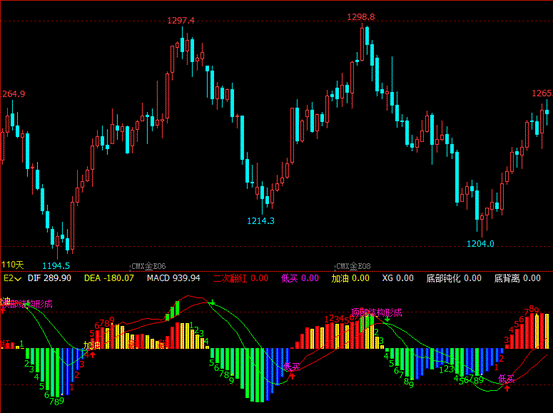Click the red up arrow below the 1214.3 low's 低买 signal

coord(292,376)
